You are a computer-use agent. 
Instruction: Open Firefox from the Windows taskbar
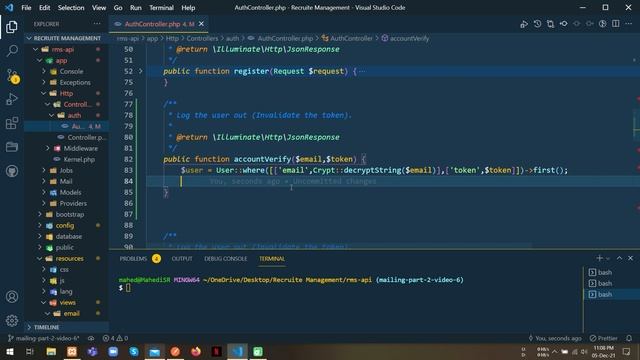[196, 351]
